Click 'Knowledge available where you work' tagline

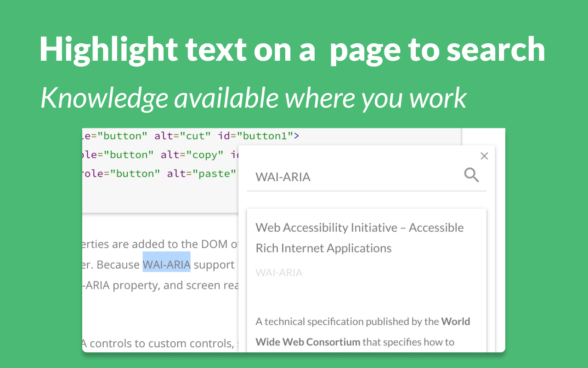click(x=254, y=98)
